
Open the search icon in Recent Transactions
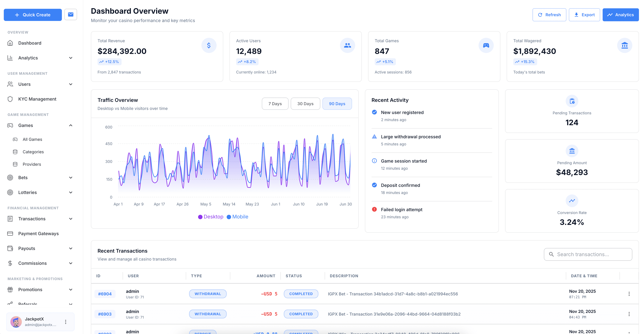click(551, 254)
